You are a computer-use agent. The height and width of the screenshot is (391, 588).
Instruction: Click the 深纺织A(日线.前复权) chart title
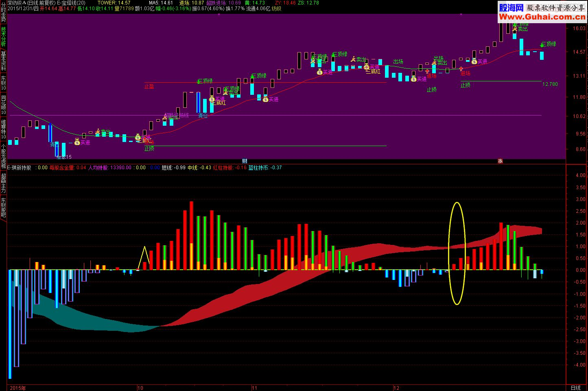tap(31, 2)
